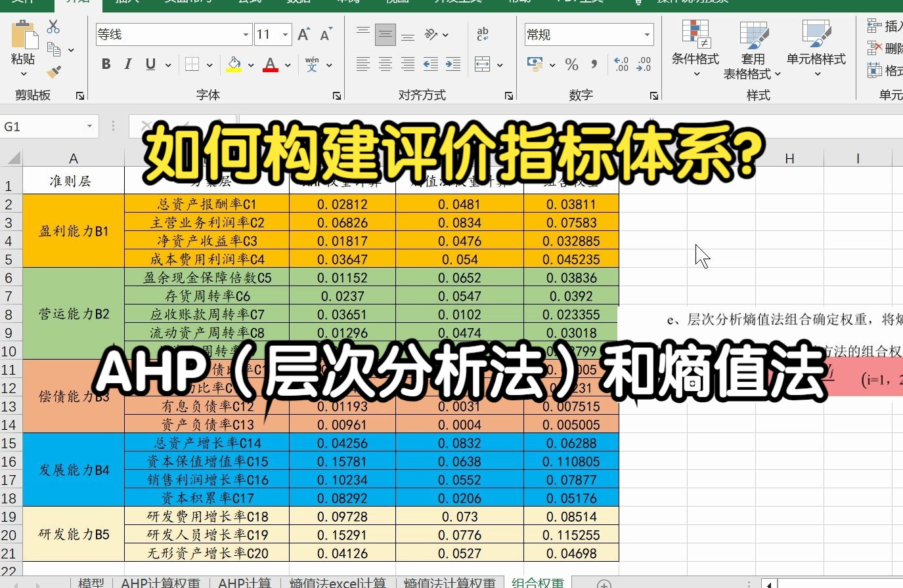Viewport: 903px width, 588px height.
Task: Apply percent style
Action: pyautogui.click(x=572, y=64)
